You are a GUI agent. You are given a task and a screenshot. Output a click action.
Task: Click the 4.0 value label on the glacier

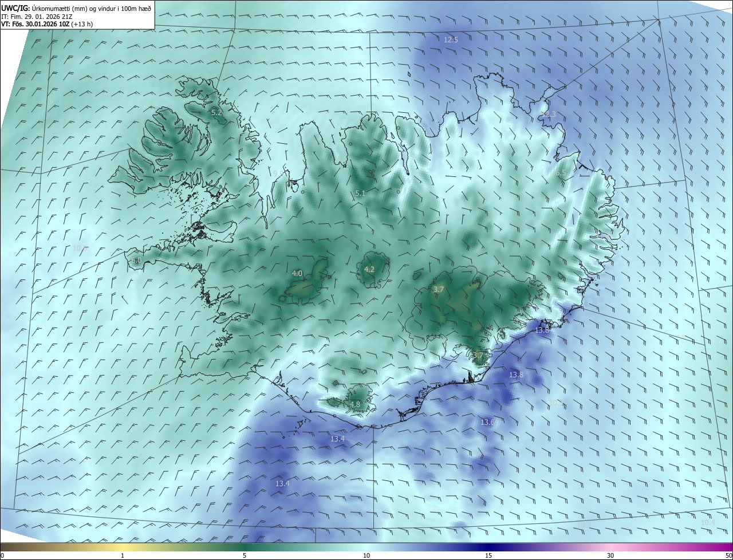click(x=297, y=274)
